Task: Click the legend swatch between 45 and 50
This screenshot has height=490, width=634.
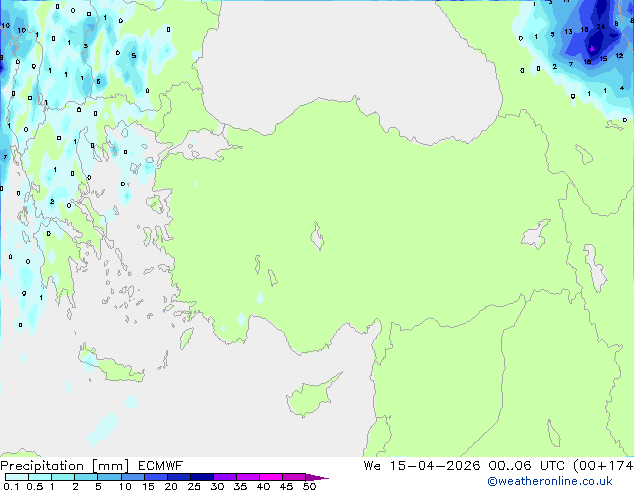Action: (294, 477)
